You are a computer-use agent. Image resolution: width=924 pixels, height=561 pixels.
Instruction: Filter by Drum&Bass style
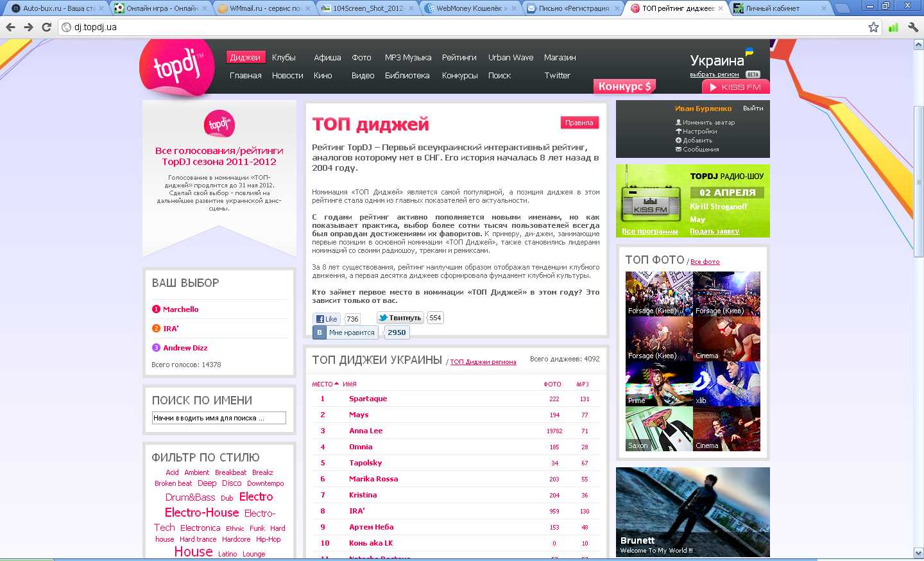coord(190,497)
